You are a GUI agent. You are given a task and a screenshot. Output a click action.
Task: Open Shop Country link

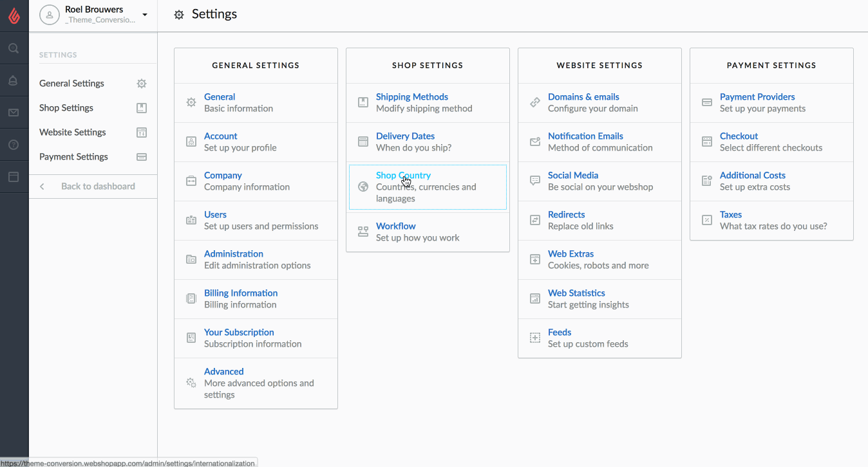tap(403, 176)
